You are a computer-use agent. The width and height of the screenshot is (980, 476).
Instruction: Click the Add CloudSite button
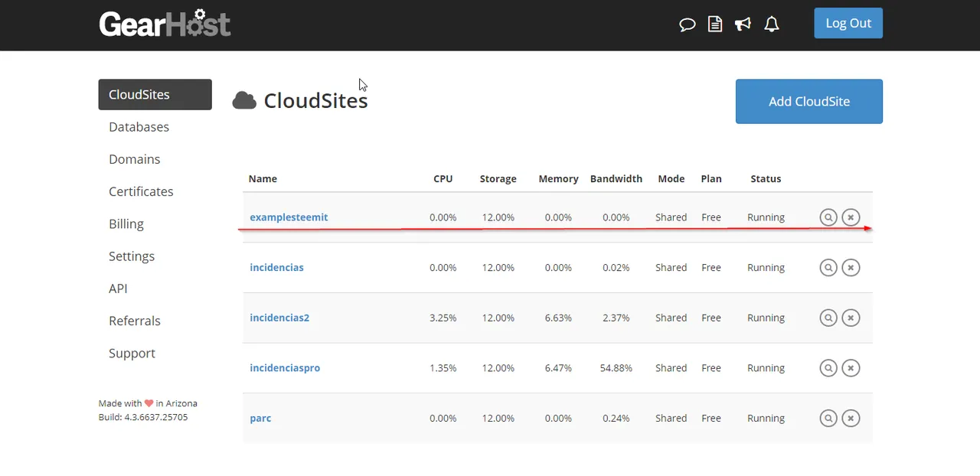click(809, 101)
